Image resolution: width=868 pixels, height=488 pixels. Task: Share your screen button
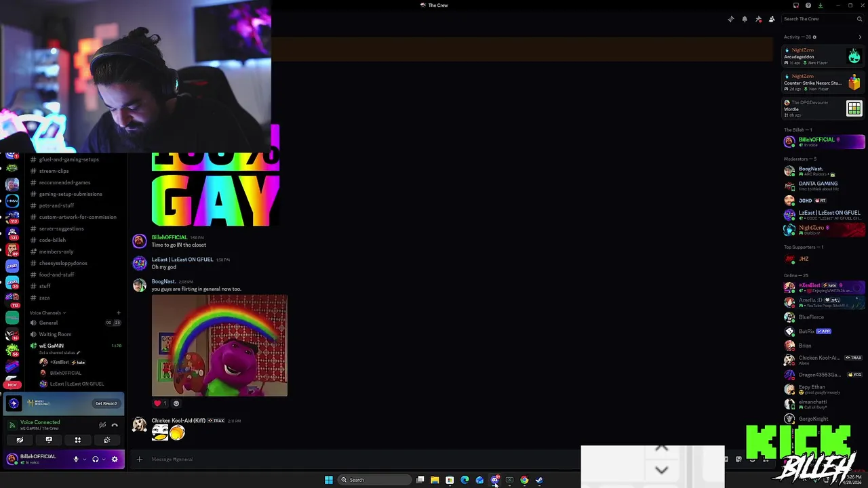49,440
